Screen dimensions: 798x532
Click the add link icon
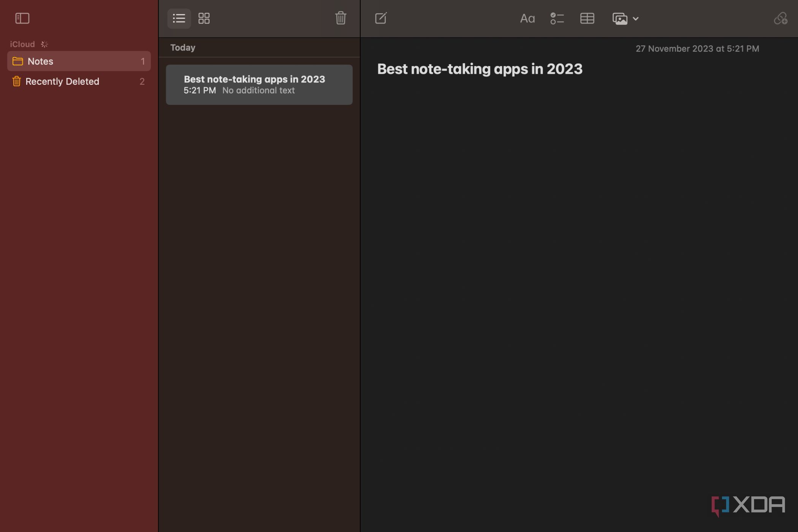point(781,18)
